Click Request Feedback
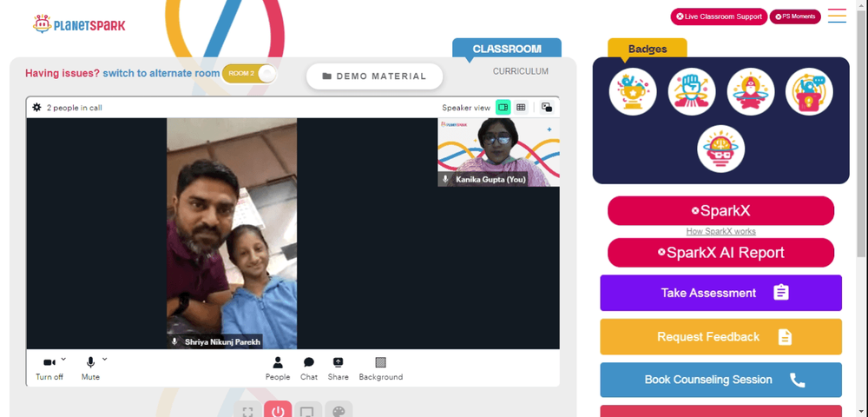This screenshot has height=417, width=868. 720,337
